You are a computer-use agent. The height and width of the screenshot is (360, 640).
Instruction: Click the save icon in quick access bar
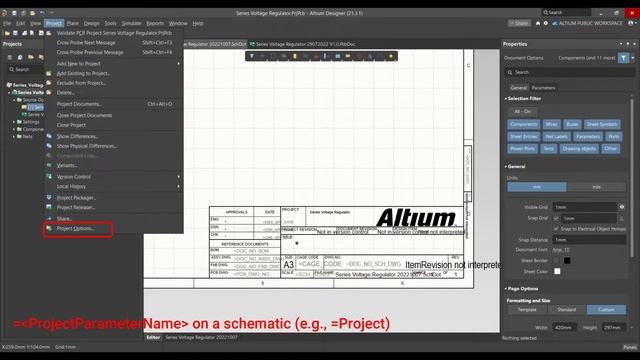pyautogui.click(x=14, y=13)
